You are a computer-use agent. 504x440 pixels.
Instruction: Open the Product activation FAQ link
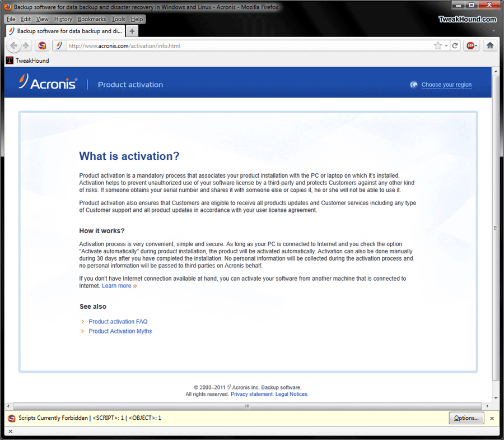[x=118, y=322]
